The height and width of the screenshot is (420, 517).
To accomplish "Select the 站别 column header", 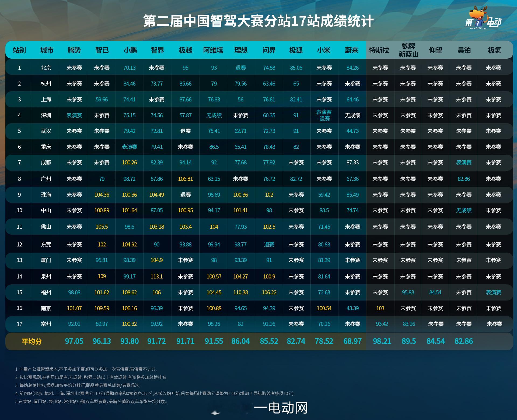I will (19, 50).
